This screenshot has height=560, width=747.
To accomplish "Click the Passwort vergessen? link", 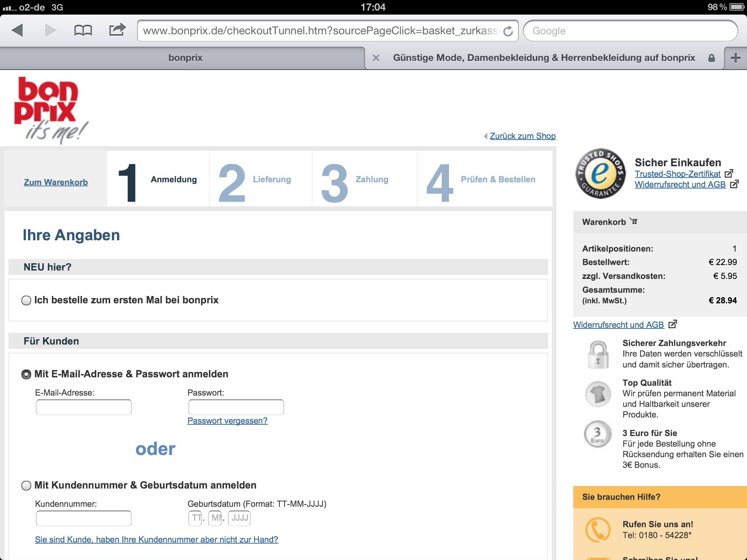I will (x=227, y=421).
